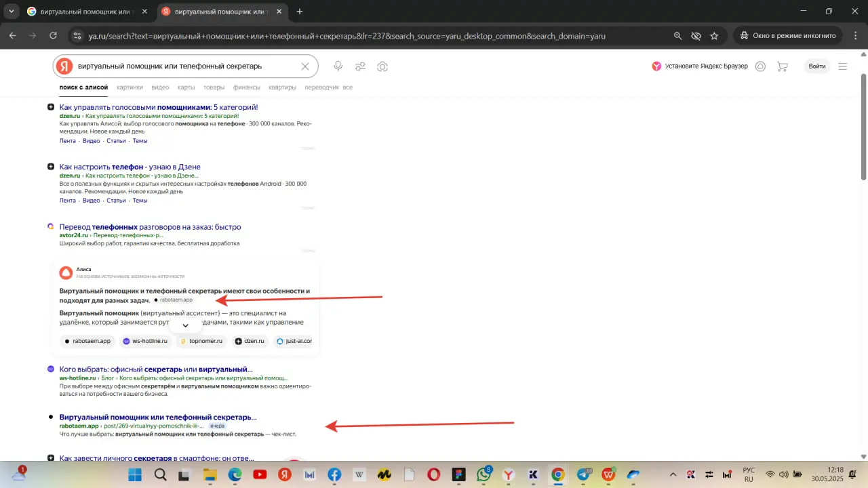The height and width of the screenshot is (488, 868).
Task: Switch the РУС keyboard language indicator
Action: coord(749,474)
